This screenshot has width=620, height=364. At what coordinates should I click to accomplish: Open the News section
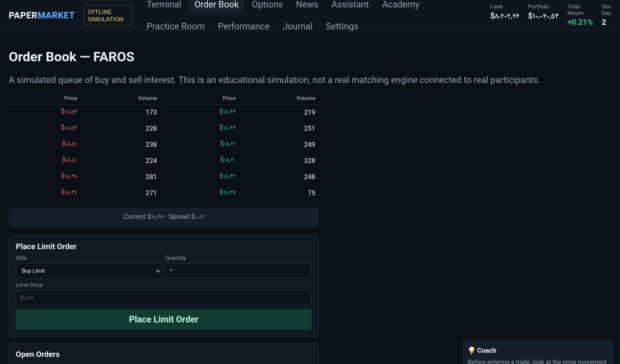click(x=307, y=5)
